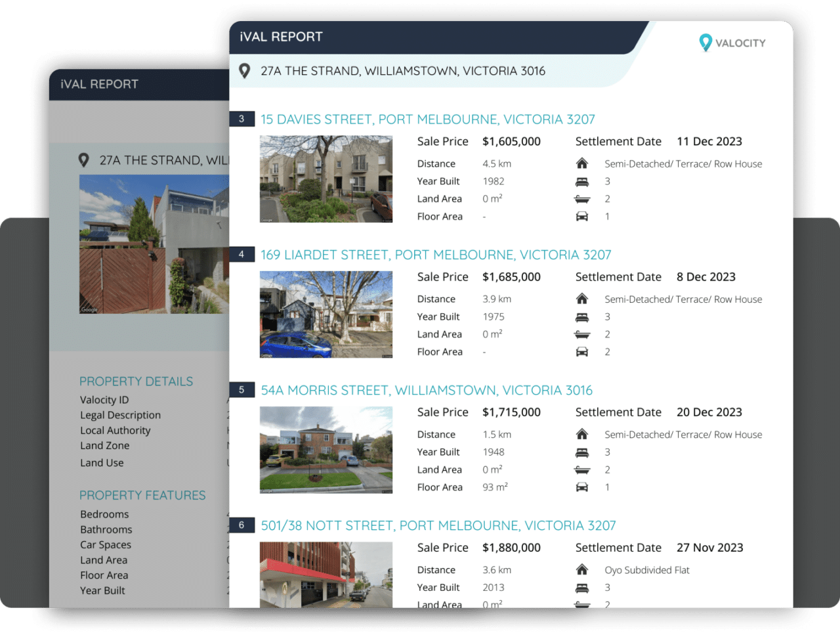Click the house icon for 15 Davies Street
840x633 pixels.
tap(581, 164)
